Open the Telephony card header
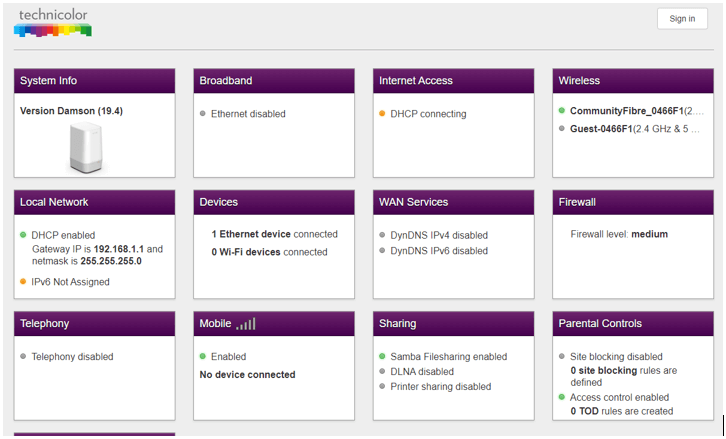Screen dimensions: 726x439 click(x=94, y=324)
